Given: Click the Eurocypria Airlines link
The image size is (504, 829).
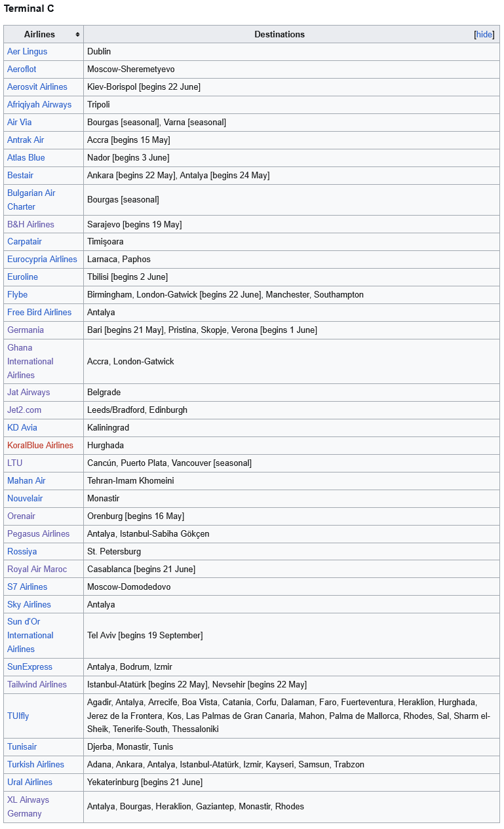Looking at the screenshot, I should tap(42, 260).
